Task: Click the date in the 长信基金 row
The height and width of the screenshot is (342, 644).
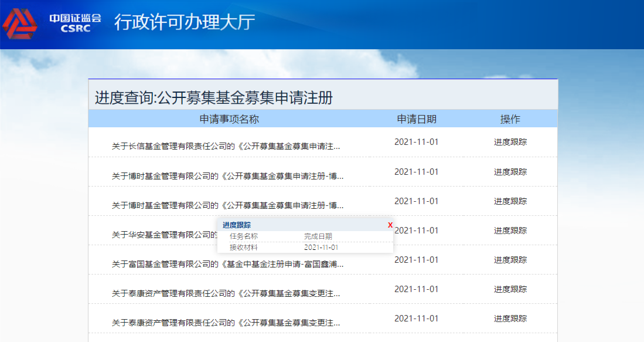Action: (x=417, y=142)
